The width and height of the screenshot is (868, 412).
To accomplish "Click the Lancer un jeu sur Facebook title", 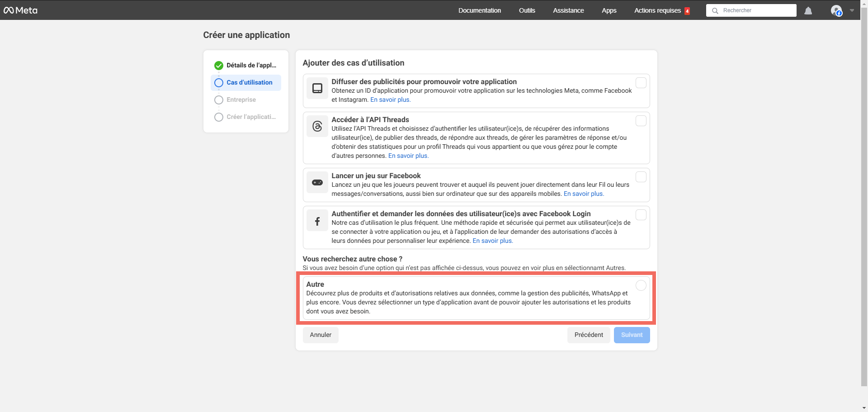I will pos(376,175).
